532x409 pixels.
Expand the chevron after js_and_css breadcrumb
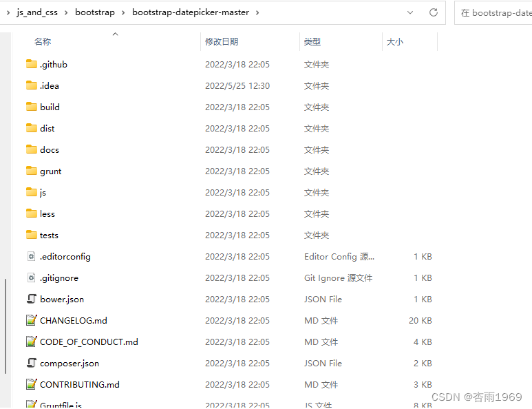pyautogui.click(x=66, y=13)
